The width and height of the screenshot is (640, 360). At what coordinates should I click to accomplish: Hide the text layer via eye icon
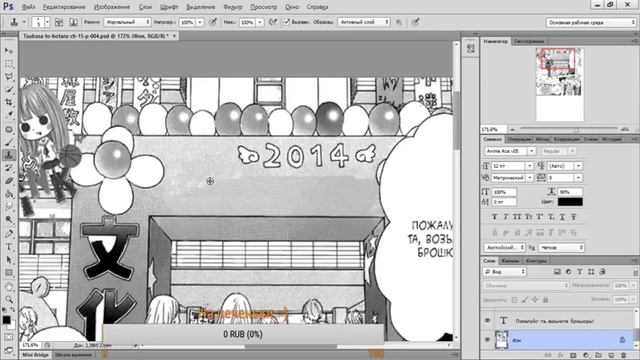pyautogui.click(x=487, y=321)
